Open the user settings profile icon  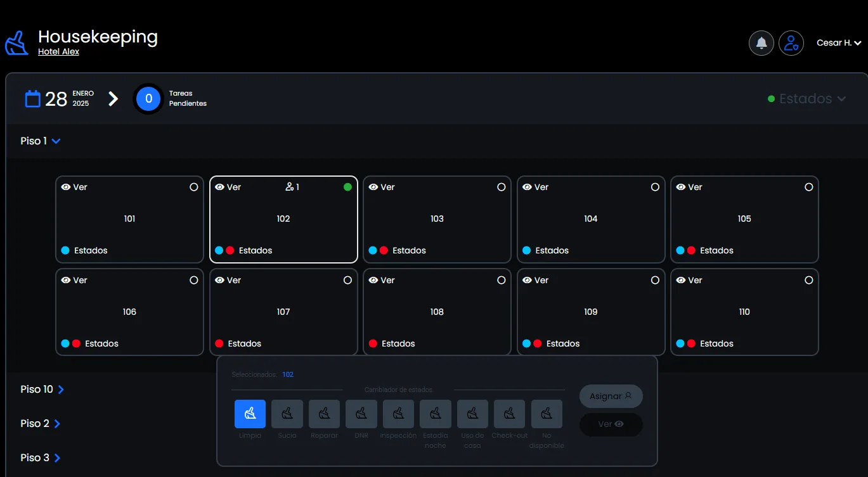click(x=791, y=43)
